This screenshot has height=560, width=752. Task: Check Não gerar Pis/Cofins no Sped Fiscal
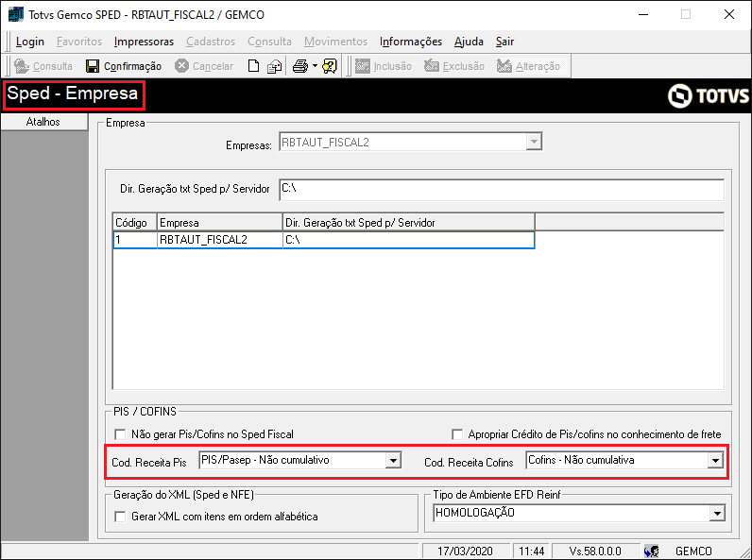coord(120,434)
